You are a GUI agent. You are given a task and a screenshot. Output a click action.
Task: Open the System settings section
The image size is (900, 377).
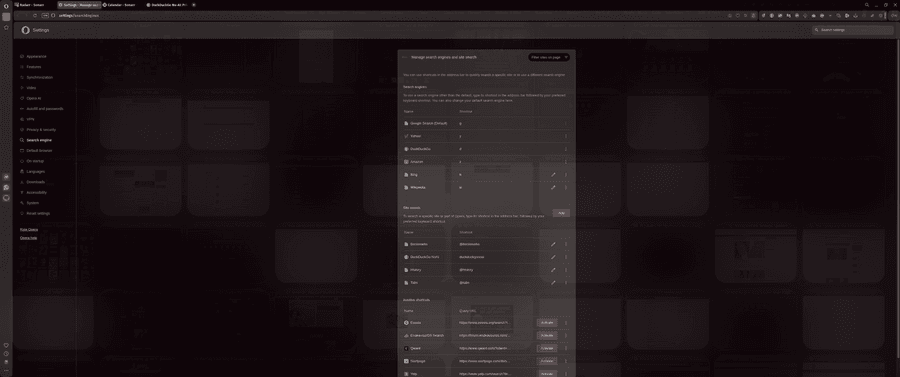coord(32,203)
